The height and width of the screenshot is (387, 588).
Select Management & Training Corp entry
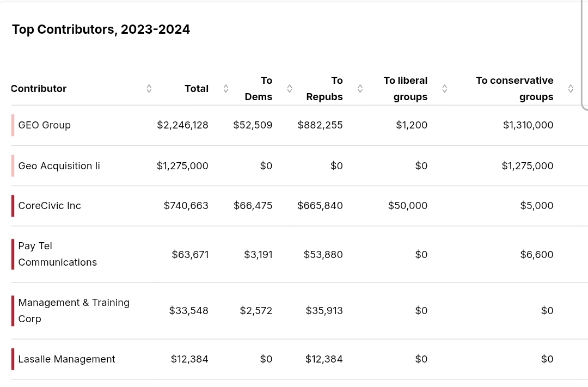tap(73, 310)
